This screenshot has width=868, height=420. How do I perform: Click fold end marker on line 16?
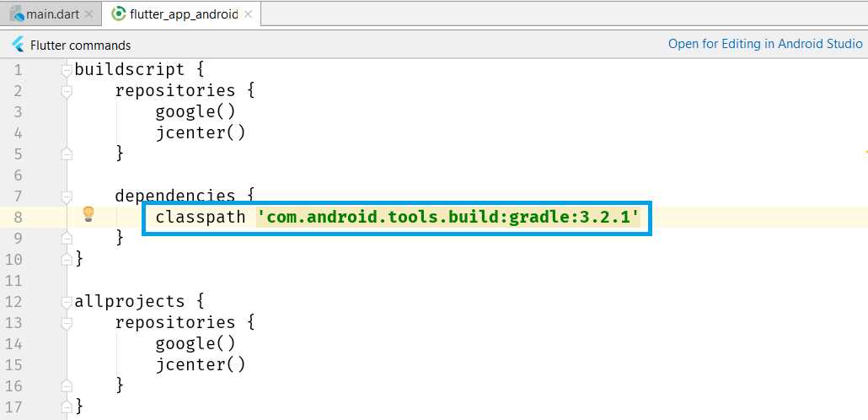click(x=67, y=385)
